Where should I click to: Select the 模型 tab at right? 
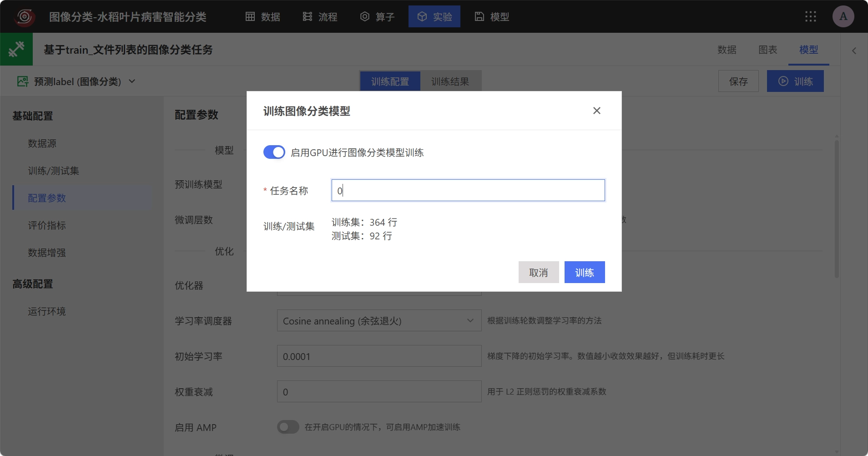point(809,50)
